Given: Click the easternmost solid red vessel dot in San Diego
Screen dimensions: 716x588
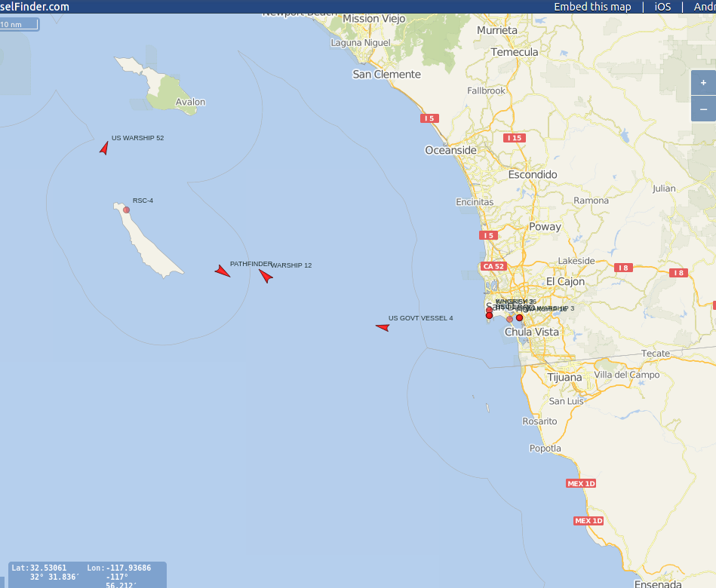Looking at the screenshot, I should click(519, 317).
